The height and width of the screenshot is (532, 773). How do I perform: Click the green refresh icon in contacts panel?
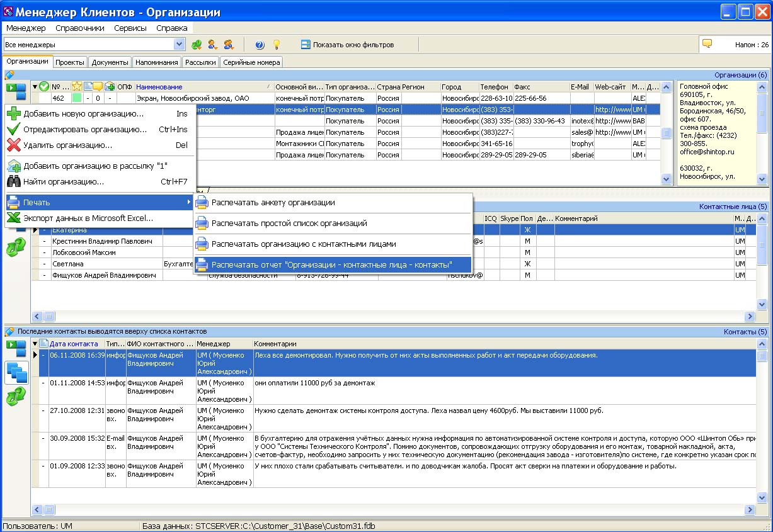(16, 396)
